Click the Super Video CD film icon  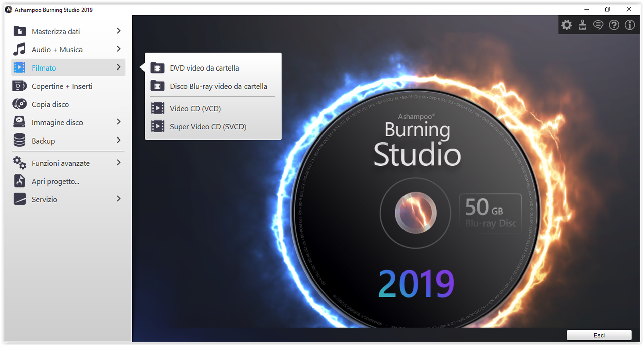(x=158, y=126)
